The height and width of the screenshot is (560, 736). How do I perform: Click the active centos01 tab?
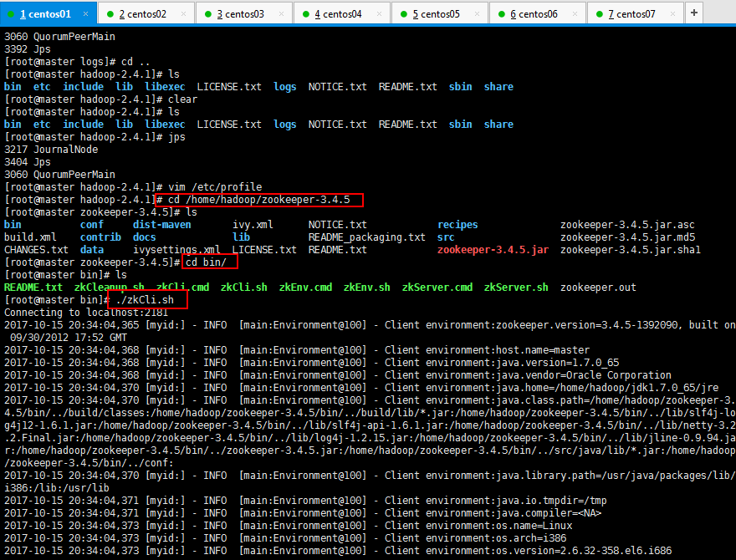[44, 14]
